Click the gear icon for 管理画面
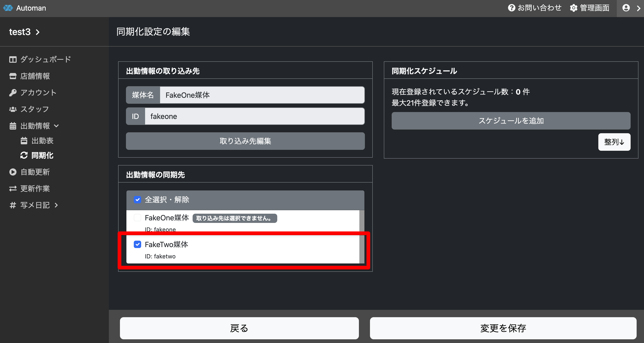This screenshot has width=644, height=343. pyautogui.click(x=573, y=8)
